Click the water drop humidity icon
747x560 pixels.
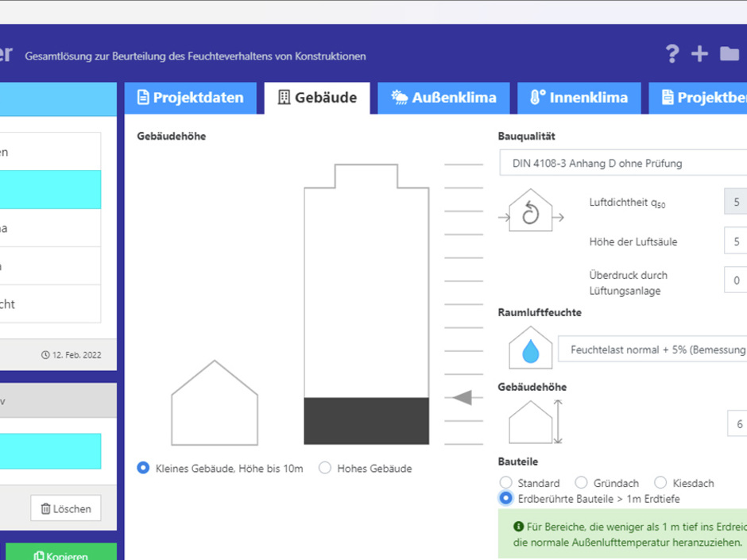(530, 350)
